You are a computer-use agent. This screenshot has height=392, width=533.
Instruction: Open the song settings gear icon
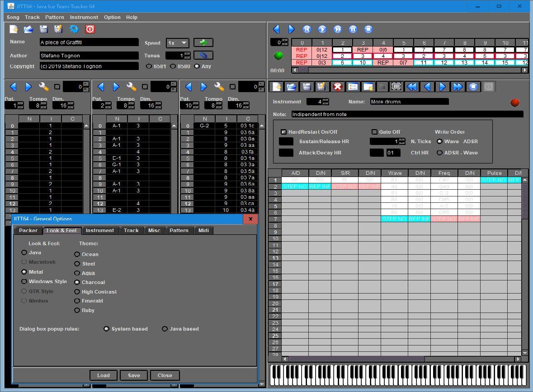click(x=74, y=29)
